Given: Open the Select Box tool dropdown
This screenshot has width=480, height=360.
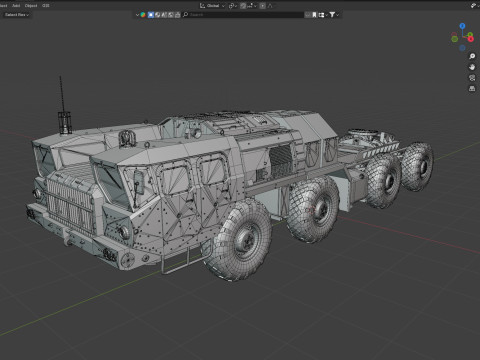Looking at the screenshot, I should click(x=17, y=15).
